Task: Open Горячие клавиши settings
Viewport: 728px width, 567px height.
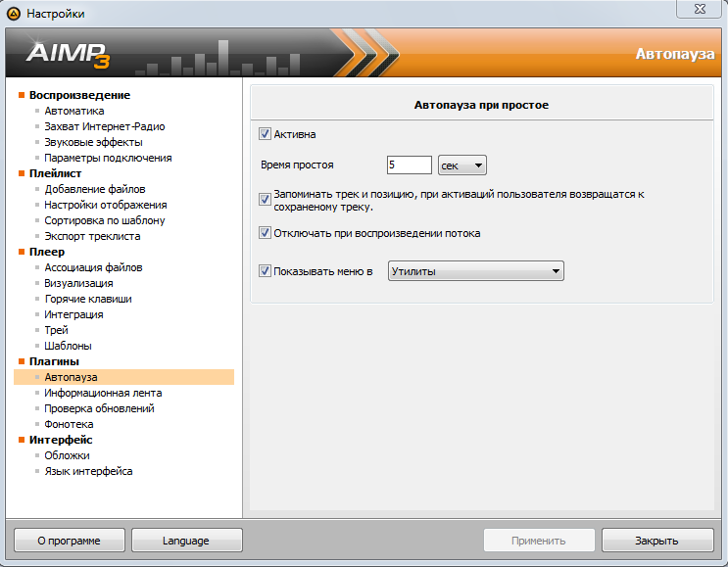Action: 88,299
